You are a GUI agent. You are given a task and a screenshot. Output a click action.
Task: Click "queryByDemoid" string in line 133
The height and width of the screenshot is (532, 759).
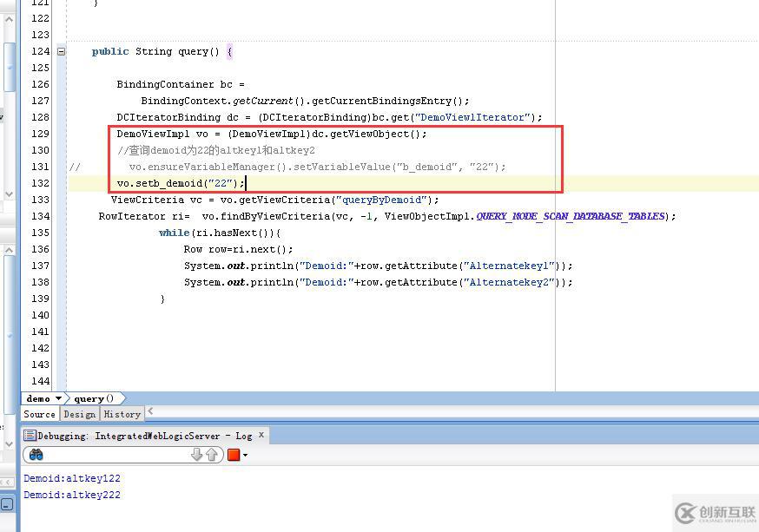381,200
